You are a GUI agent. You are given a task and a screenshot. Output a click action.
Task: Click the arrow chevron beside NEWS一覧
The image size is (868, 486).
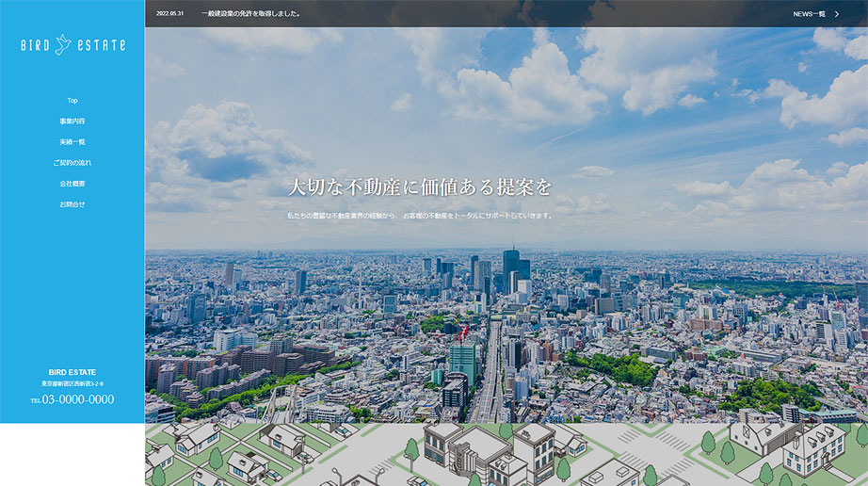837,14
